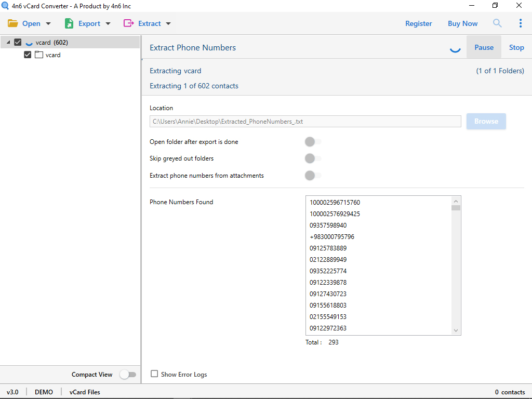This screenshot has width=532, height=399.
Task: Select phone number 09155618803
Action: (328, 305)
